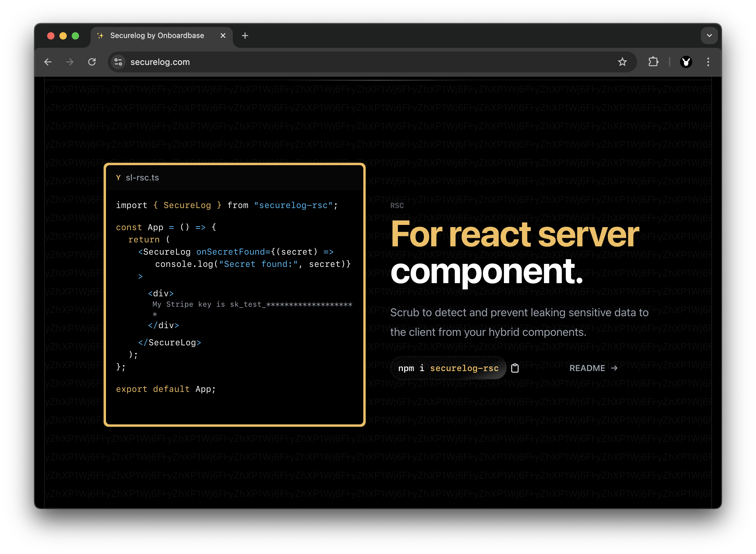Screen dimensions: 756x554
Task: Click the "const App = () => {" line
Action: tap(166, 227)
